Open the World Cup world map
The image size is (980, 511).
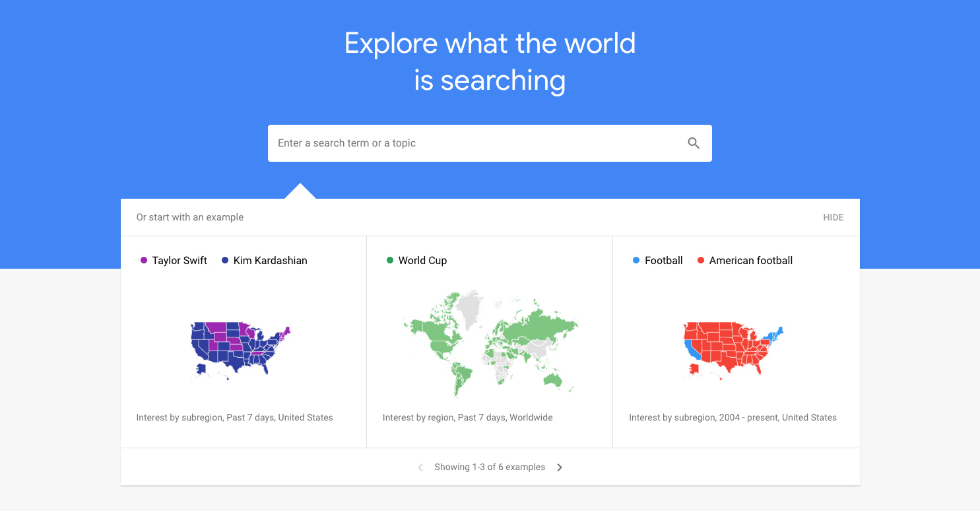[490, 343]
